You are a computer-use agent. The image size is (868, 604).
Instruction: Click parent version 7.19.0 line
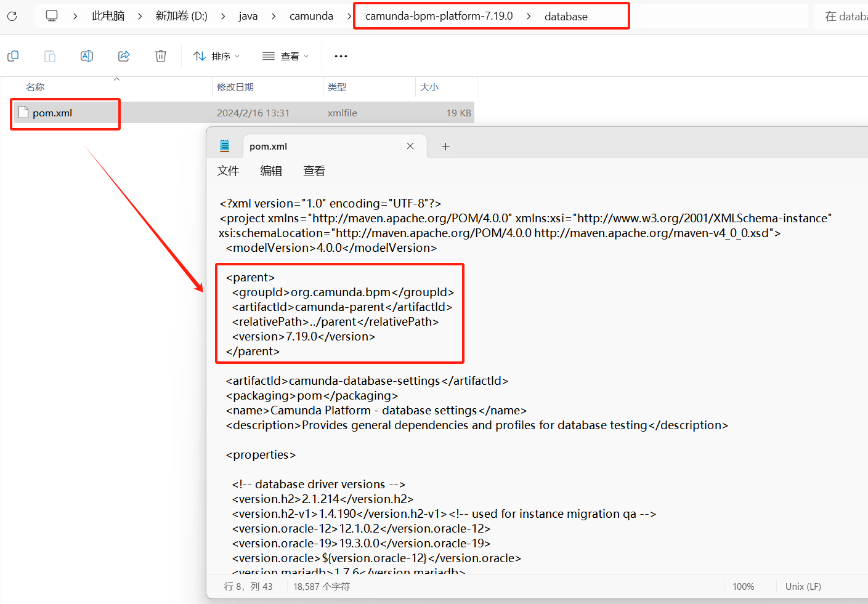pos(304,336)
